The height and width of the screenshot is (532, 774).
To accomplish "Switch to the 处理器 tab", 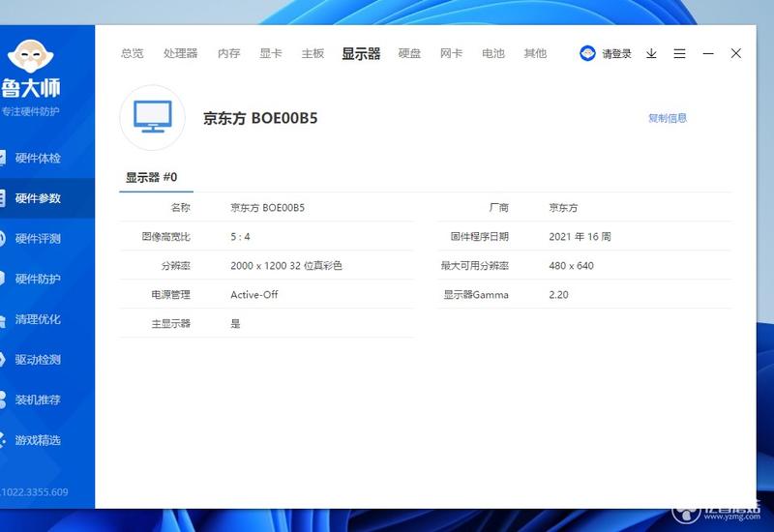I will pyautogui.click(x=180, y=53).
